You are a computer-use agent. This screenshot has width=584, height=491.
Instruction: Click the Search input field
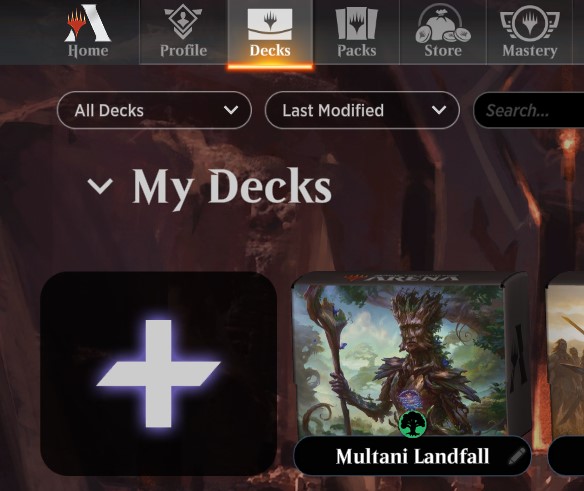pyautogui.click(x=529, y=110)
